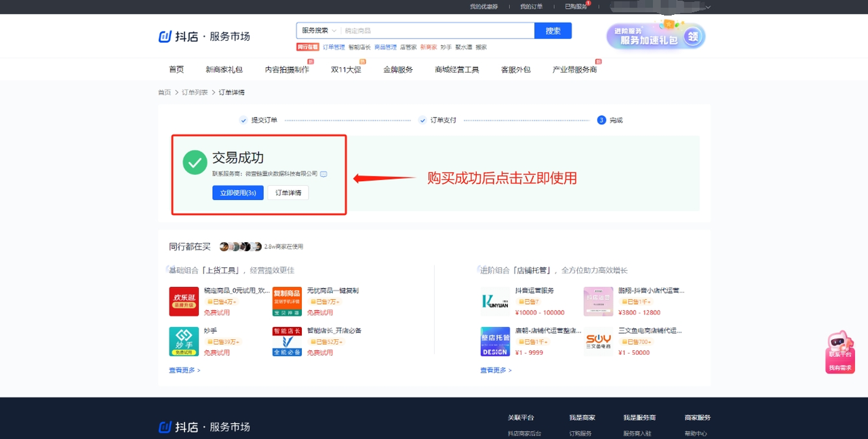Click the chat icon beside the service provider name
This screenshot has width=868, height=439.
(323, 174)
